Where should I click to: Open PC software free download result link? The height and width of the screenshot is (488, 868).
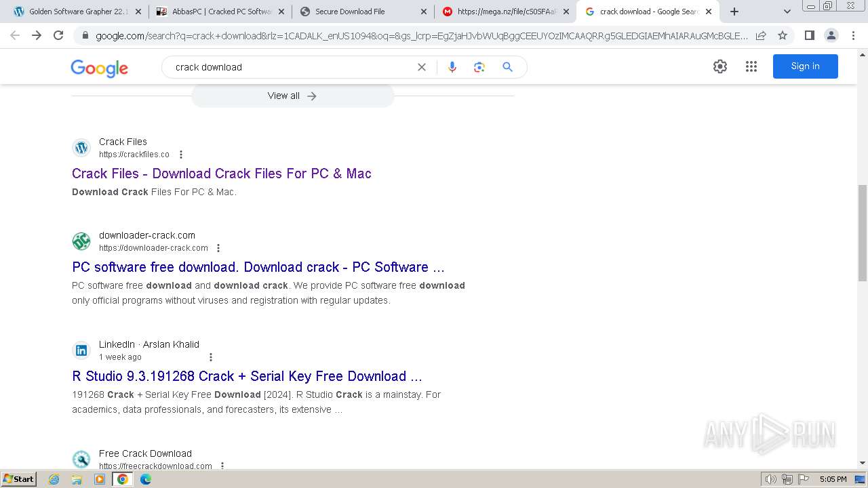258,267
